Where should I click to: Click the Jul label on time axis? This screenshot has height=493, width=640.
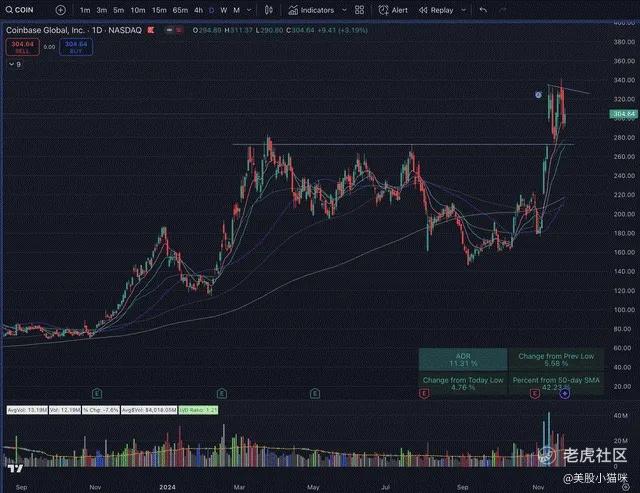click(x=385, y=487)
